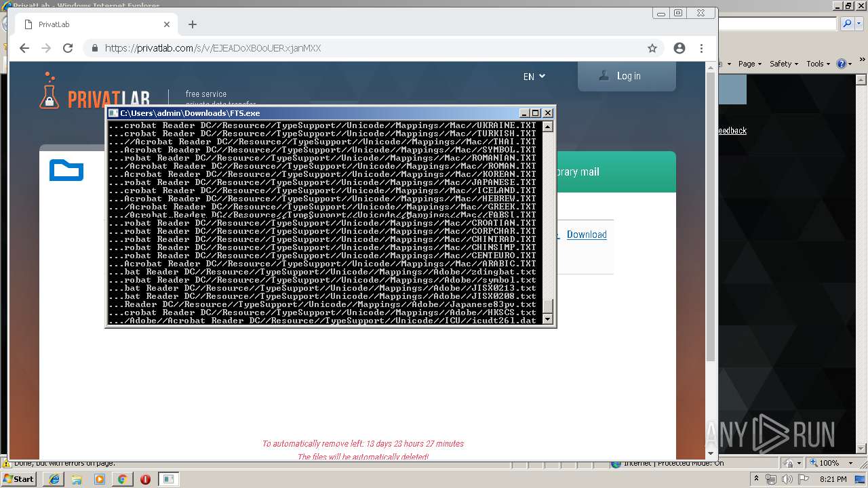Open Windows Explorer folder from taskbar
This screenshot has height=488, width=868.
[77, 479]
